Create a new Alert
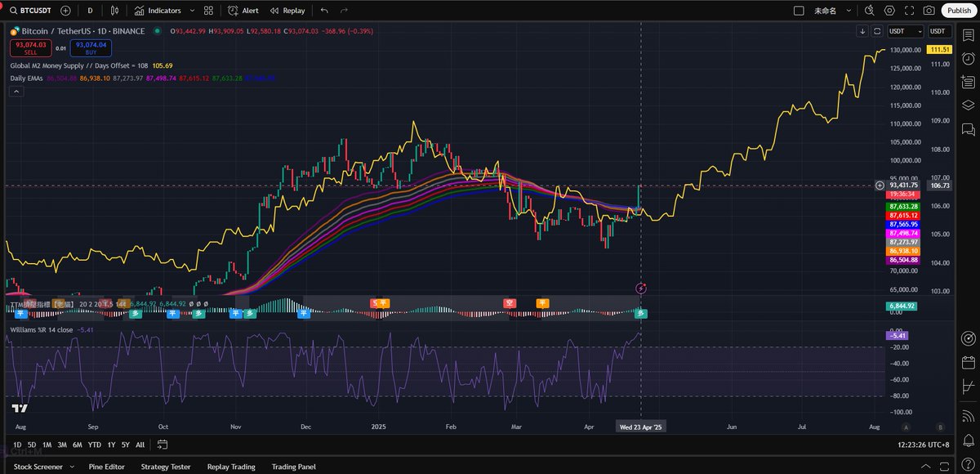The image size is (980, 474). coord(243,11)
